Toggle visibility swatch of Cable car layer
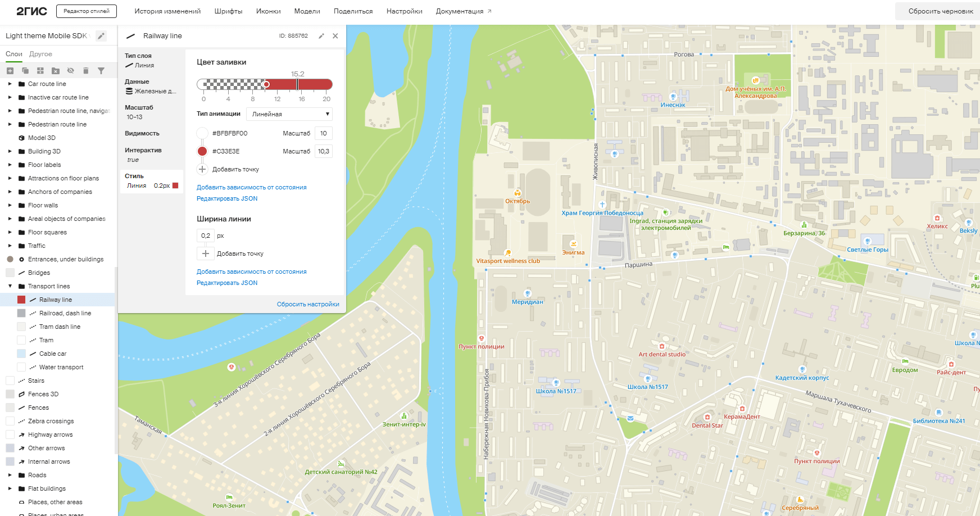 [x=21, y=354]
